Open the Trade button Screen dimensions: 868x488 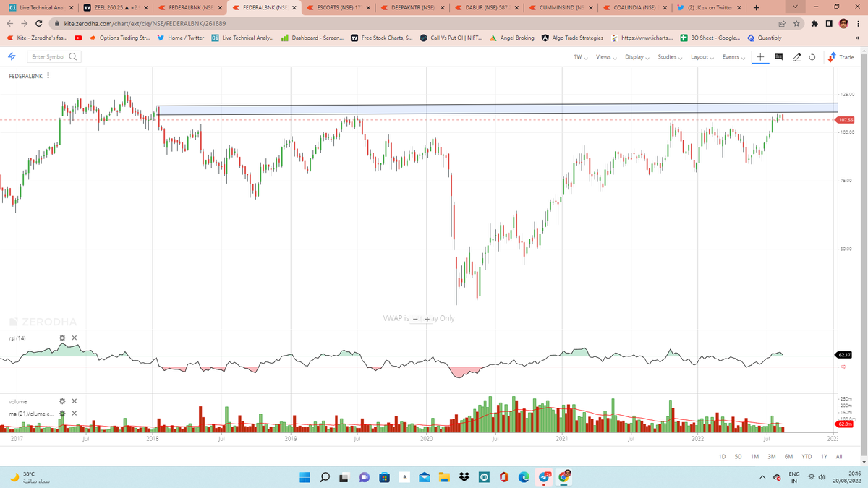pyautogui.click(x=841, y=56)
